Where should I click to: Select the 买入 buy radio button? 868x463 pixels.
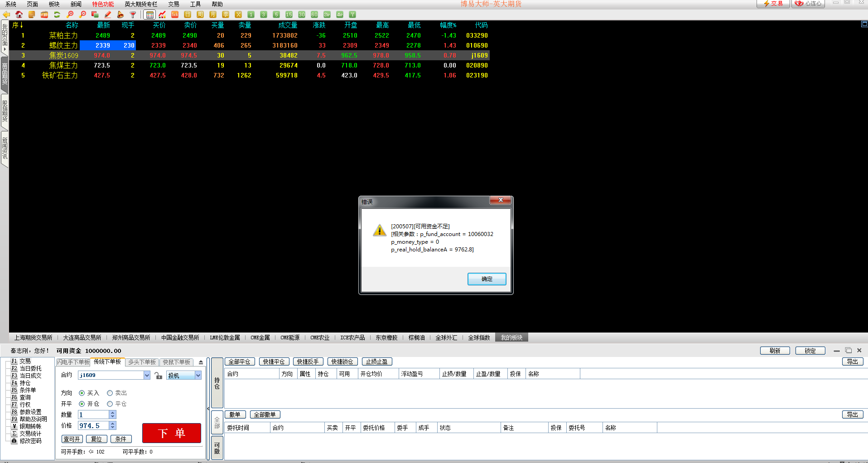point(82,393)
